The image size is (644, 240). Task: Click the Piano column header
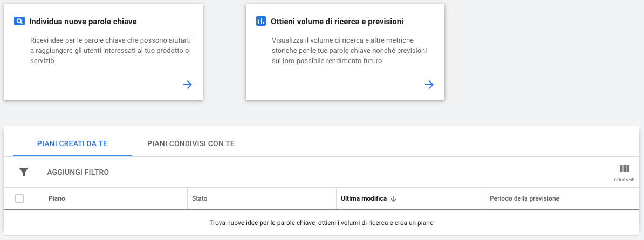tap(57, 198)
